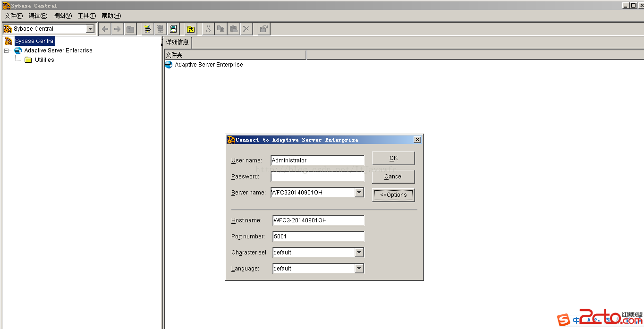644x329 pixels.
Task: Click the Cut scissors toolbar icon
Action: [208, 29]
